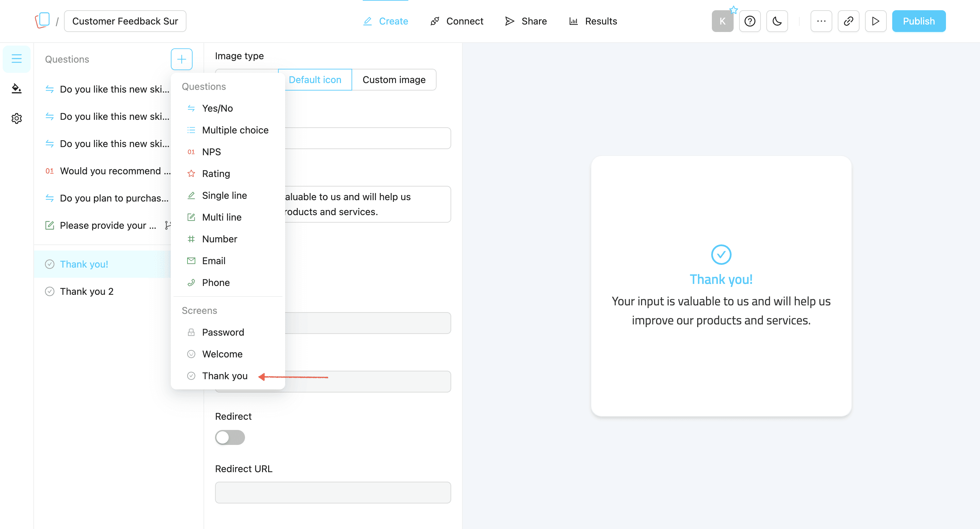Viewport: 980px width, 529px height.
Task: Open the design paint bucket panel
Action: click(x=16, y=89)
